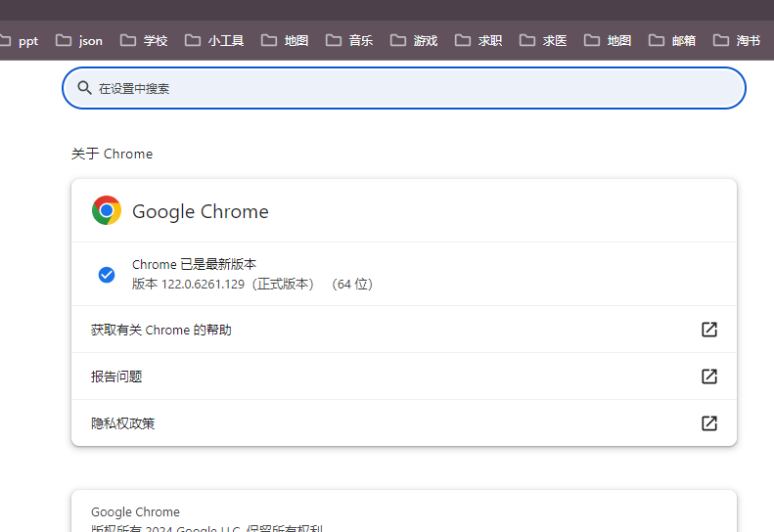Click the Google Chrome copyright card label
The image size is (774, 532).
coord(135,511)
